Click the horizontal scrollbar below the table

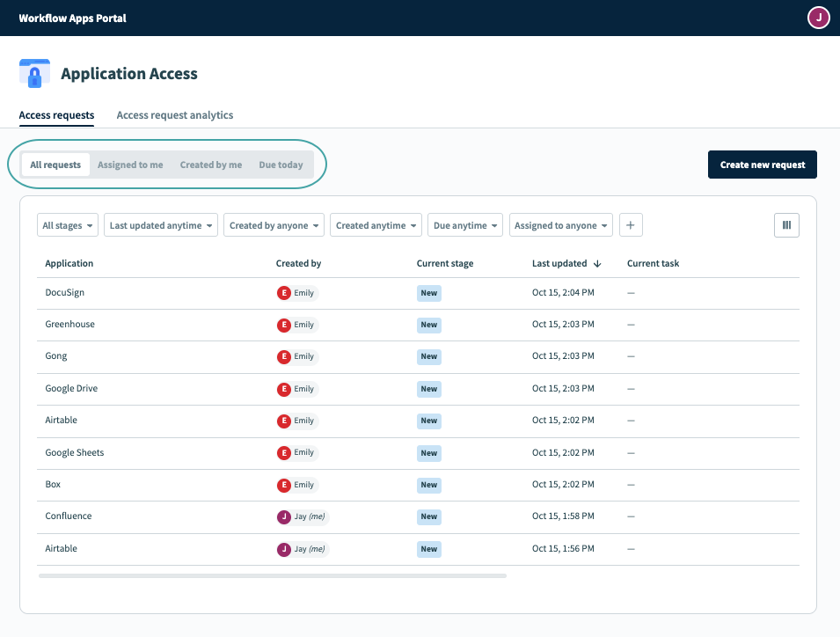tap(273, 575)
